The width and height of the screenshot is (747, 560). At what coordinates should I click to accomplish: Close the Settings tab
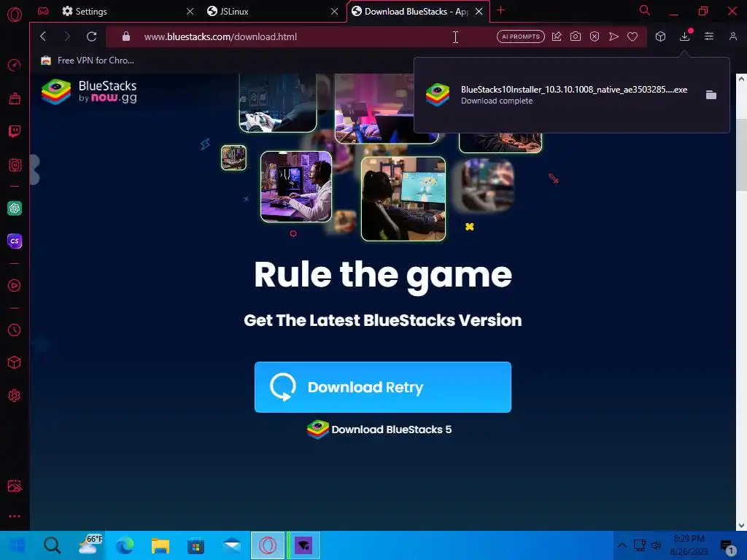tap(190, 12)
